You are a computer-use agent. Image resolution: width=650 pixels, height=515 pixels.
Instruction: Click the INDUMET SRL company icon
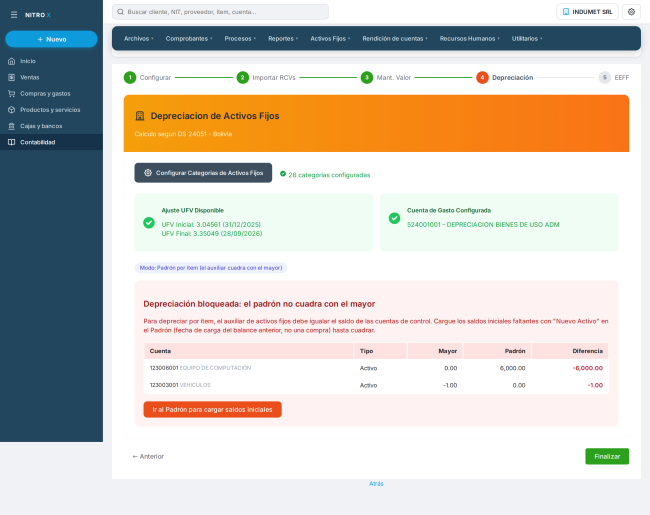566,12
